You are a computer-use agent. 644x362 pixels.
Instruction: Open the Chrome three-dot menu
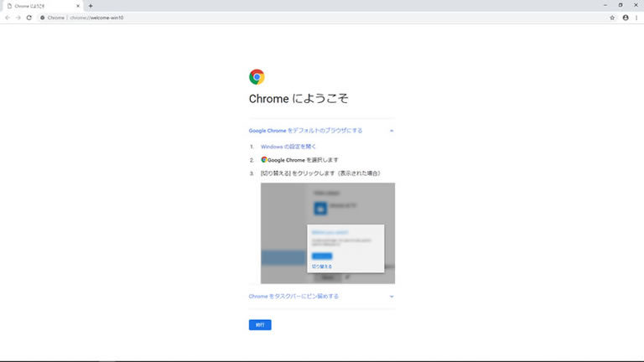click(x=636, y=18)
